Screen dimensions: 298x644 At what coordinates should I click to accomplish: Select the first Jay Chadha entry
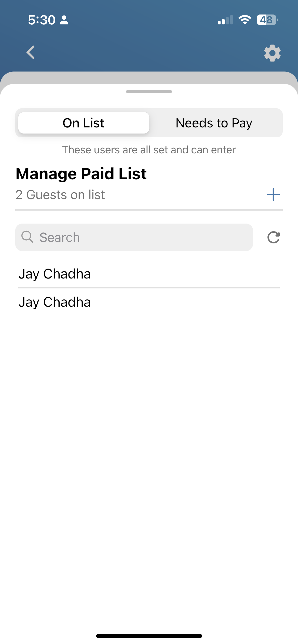[149, 274]
